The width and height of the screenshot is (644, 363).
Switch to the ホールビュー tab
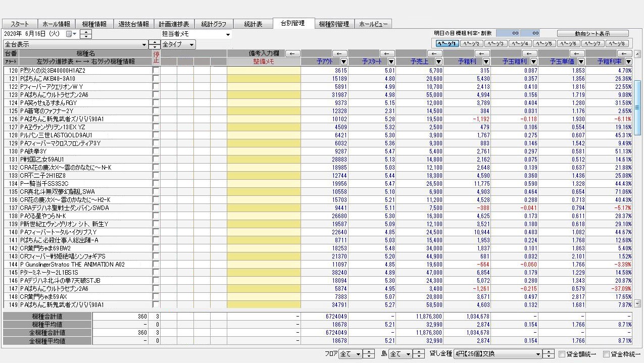click(373, 24)
